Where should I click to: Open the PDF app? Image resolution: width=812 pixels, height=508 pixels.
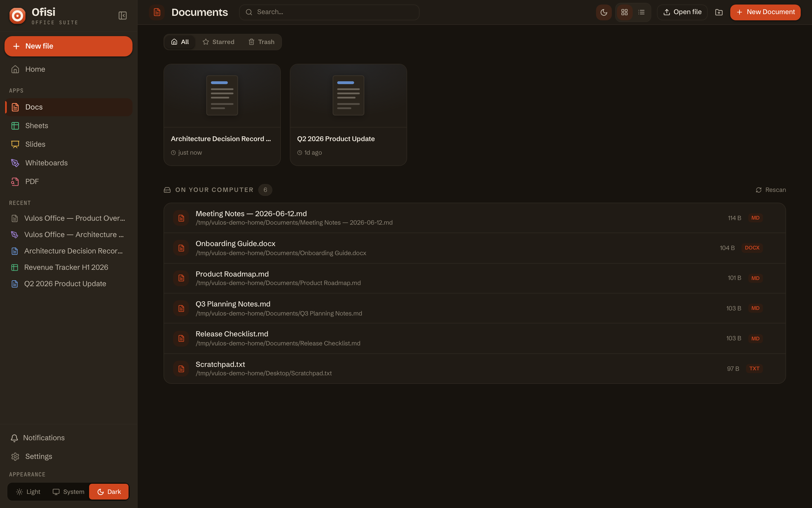69,182
